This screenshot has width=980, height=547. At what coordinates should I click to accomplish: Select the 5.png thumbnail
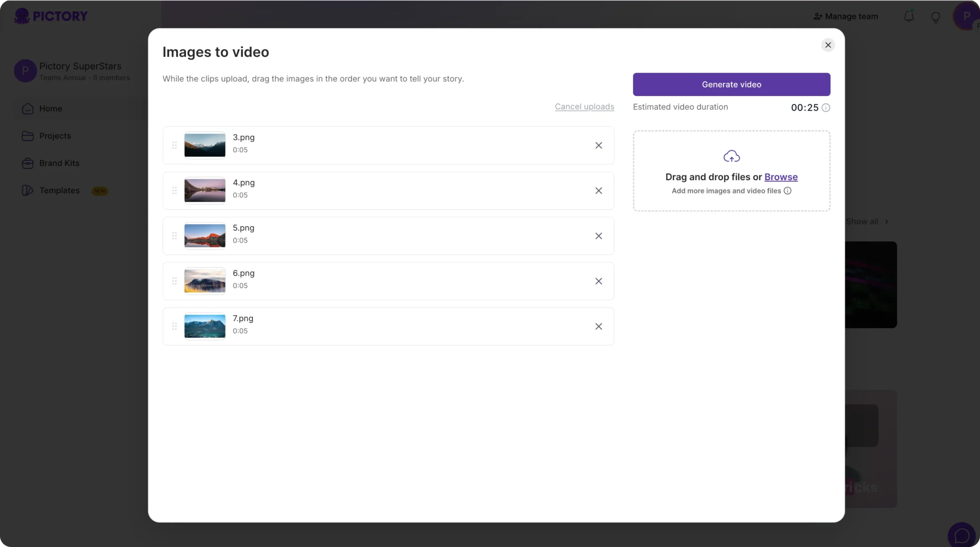point(205,236)
